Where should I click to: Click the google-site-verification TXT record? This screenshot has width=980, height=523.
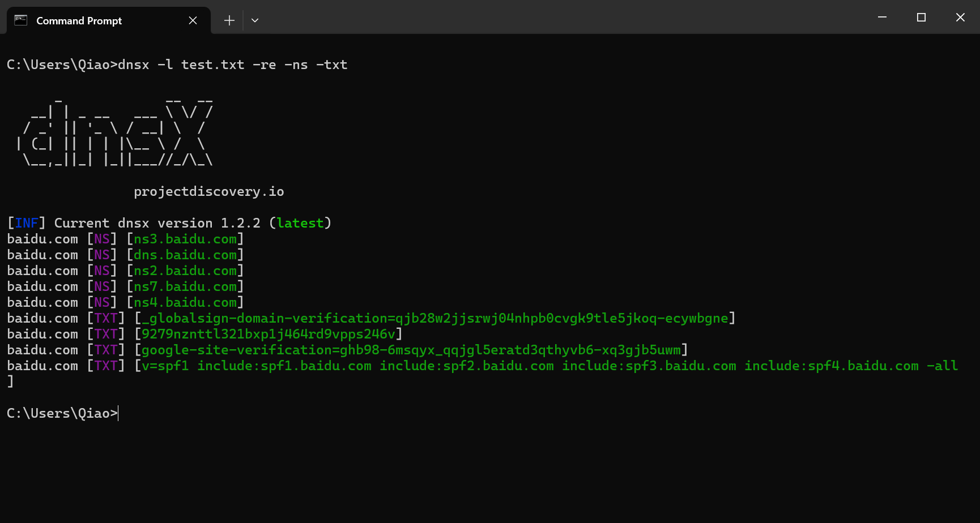[411, 350]
